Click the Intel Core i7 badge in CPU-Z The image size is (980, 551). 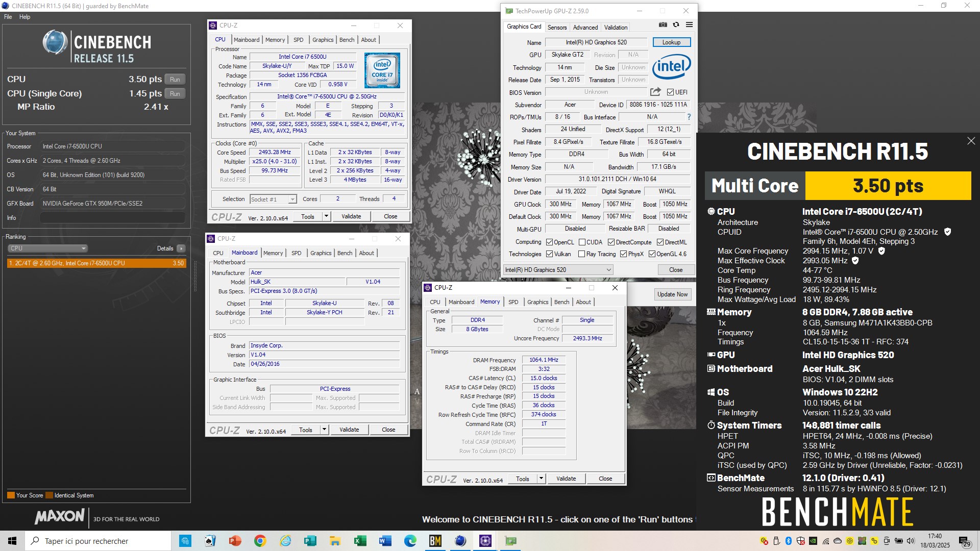click(x=382, y=71)
